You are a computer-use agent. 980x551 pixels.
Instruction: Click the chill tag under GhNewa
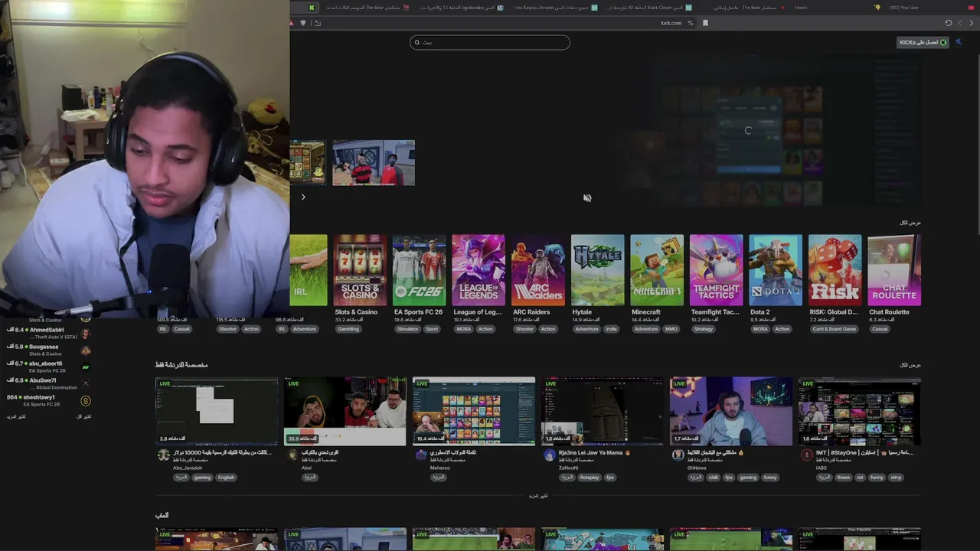[x=714, y=478]
